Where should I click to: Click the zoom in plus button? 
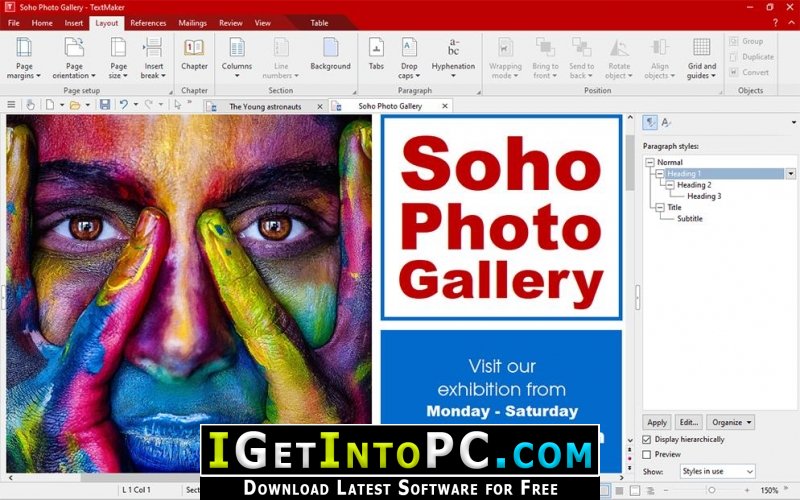coord(747,490)
